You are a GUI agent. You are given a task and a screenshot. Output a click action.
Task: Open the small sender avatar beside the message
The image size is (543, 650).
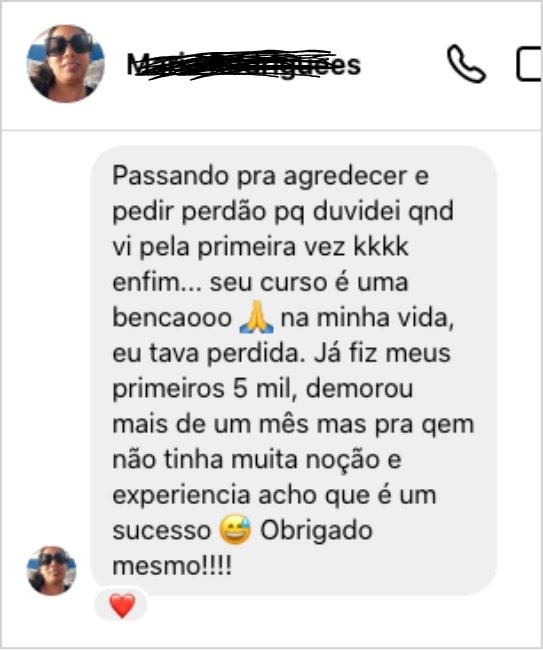[52, 571]
